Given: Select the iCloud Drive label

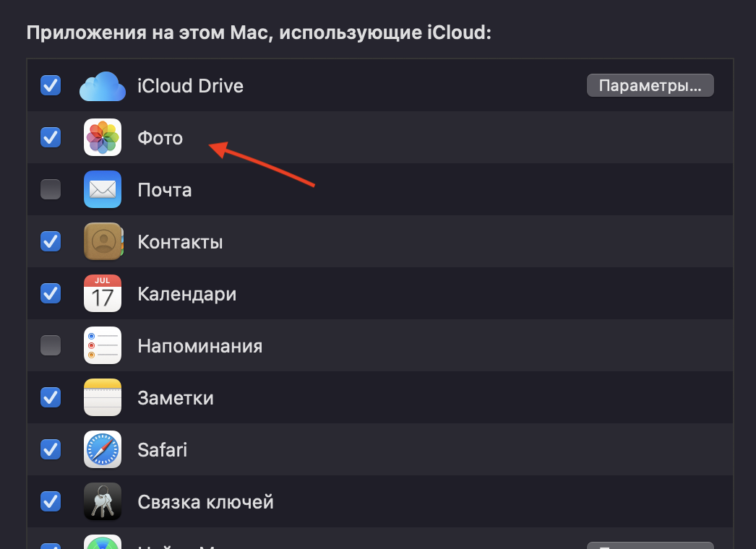Looking at the screenshot, I should 191,86.
